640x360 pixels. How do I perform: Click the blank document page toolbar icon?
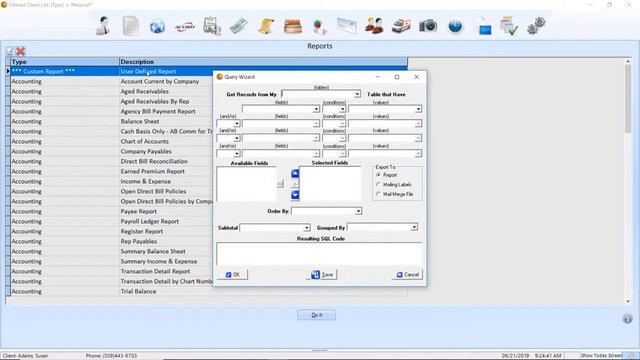(x=131, y=26)
